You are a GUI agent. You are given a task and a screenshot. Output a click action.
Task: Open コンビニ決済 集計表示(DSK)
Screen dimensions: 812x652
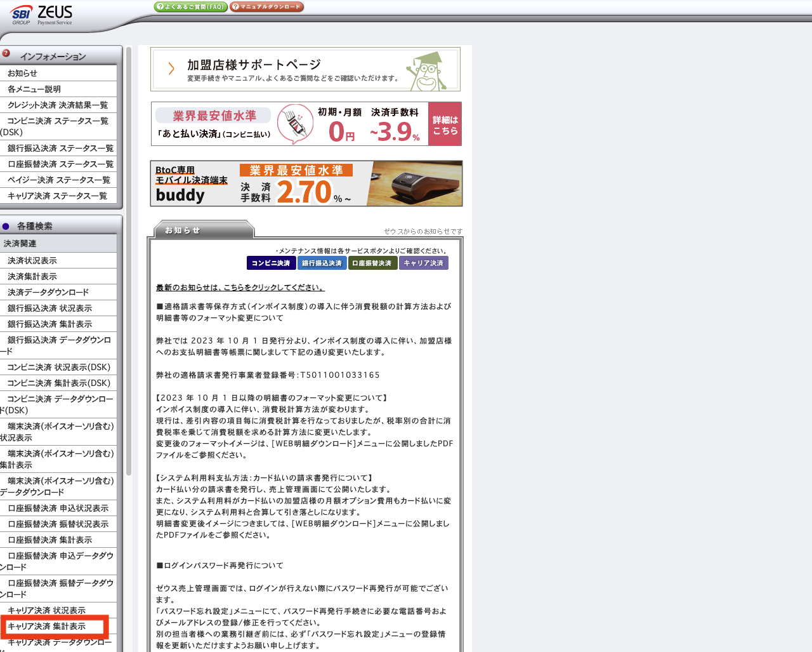coord(58,383)
